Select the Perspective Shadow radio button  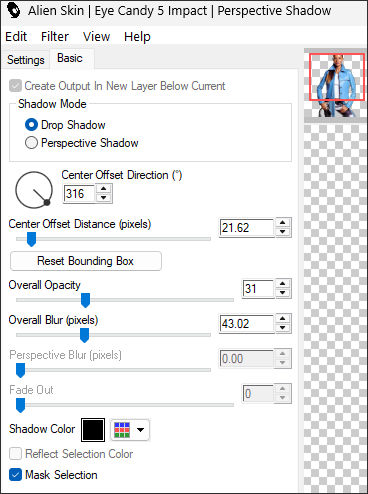[x=31, y=143]
